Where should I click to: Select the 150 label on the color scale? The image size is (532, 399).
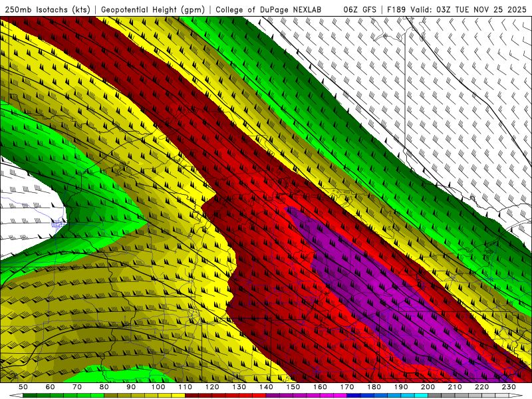point(293,387)
